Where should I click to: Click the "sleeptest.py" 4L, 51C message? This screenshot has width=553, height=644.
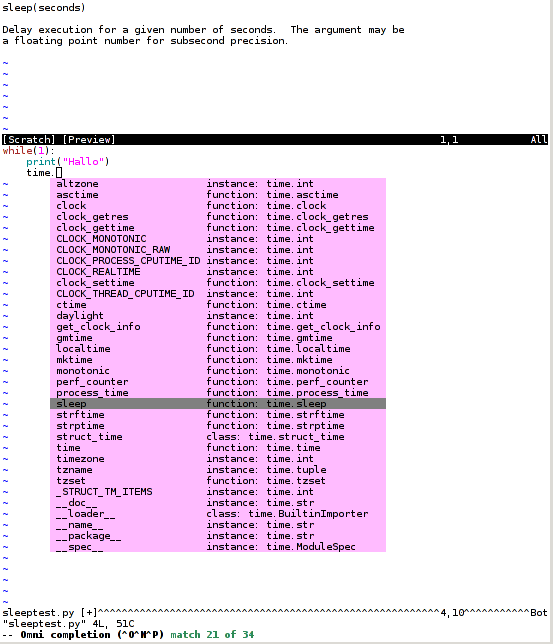click(x=68, y=624)
